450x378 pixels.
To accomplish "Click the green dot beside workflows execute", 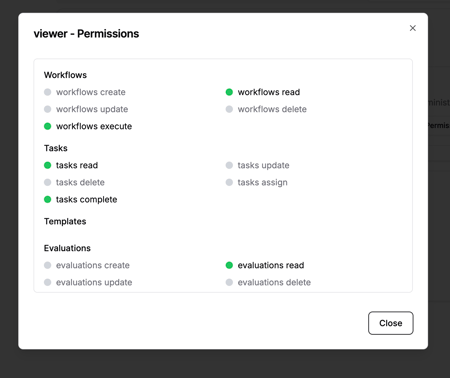I will (x=47, y=126).
